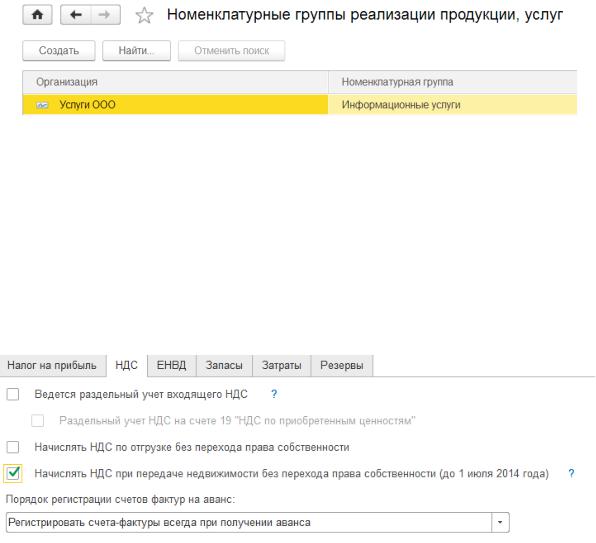Navigate back with the left arrow
This screenshot has width=596, height=543.
(76, 15)
